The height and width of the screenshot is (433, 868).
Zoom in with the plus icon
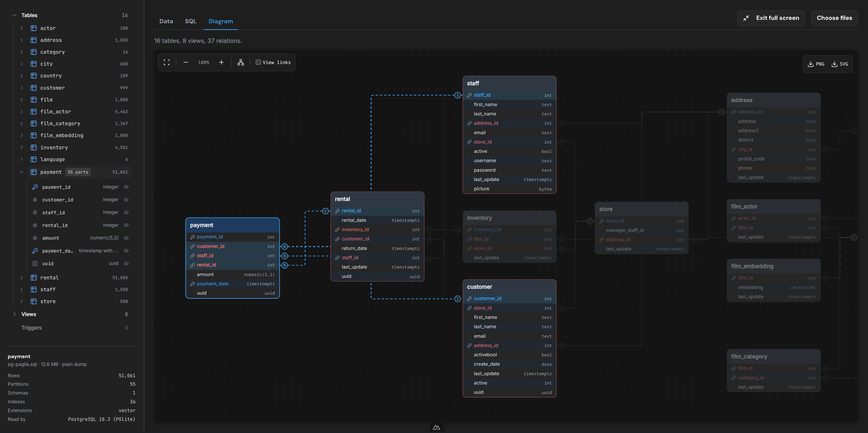click(221, 62)
